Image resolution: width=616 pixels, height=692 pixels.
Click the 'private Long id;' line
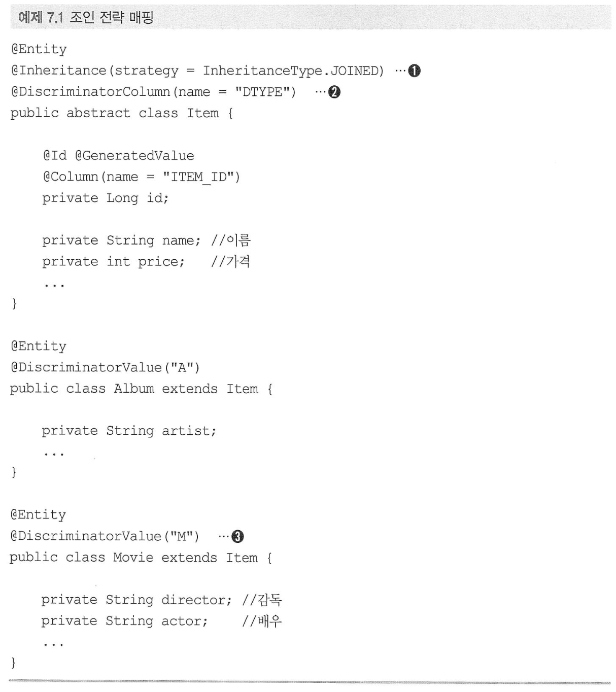[106, 198]
